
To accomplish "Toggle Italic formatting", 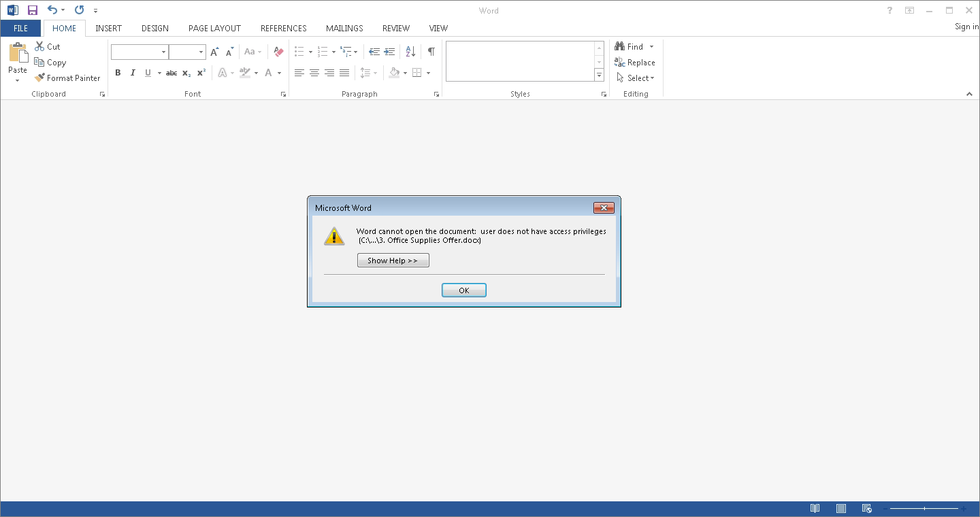I will 133,73.
